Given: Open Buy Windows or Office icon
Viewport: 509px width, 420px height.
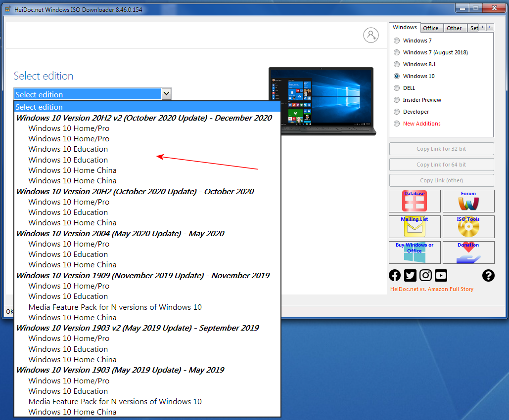Looking at the screenshot, I should point(415,252).
